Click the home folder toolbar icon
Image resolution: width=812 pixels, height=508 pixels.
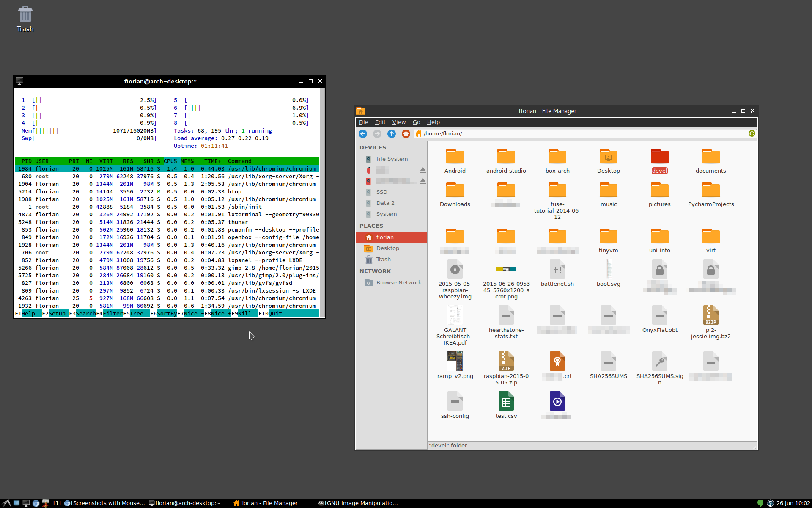(x=406, y=134)
